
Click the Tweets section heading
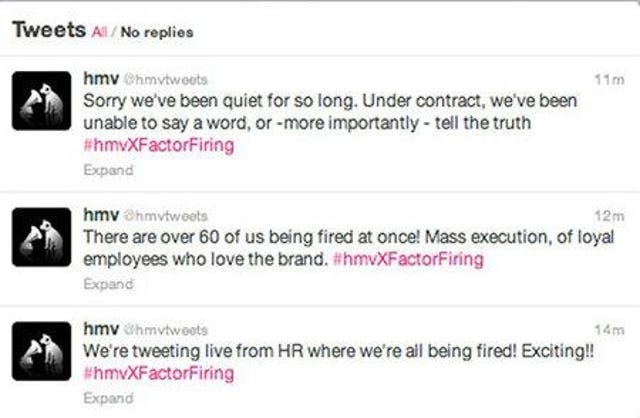click(49, 30)
